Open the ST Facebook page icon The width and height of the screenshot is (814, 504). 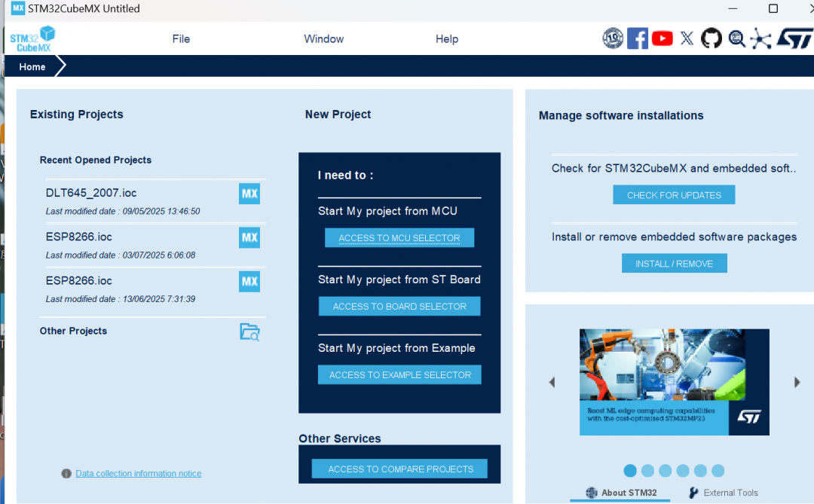(x=637, y=38)
